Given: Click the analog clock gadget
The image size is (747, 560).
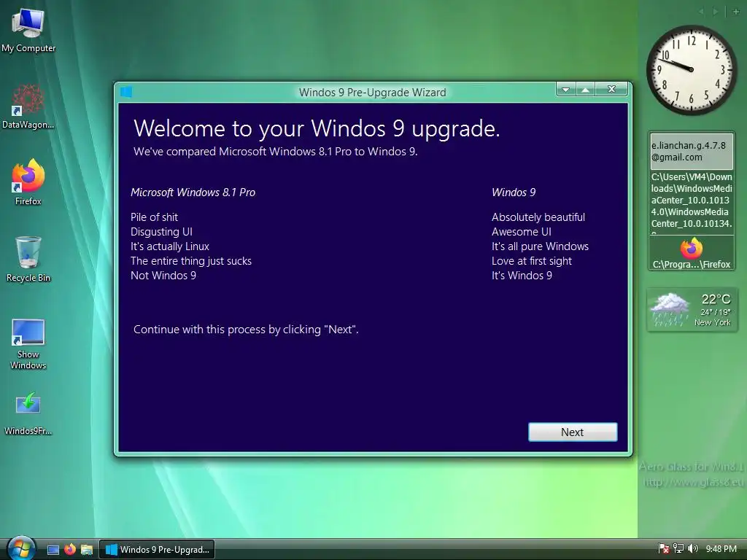Looking at the screenshot, I should [x=692, y=69].
